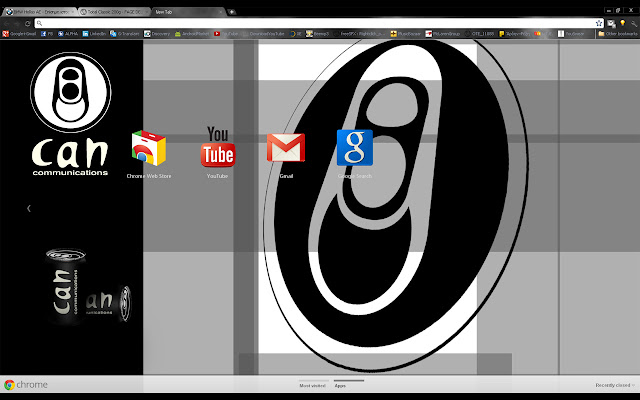This screenshot has width=640, height=400.
Task: Close the New Tab tab
Action: 220,12
